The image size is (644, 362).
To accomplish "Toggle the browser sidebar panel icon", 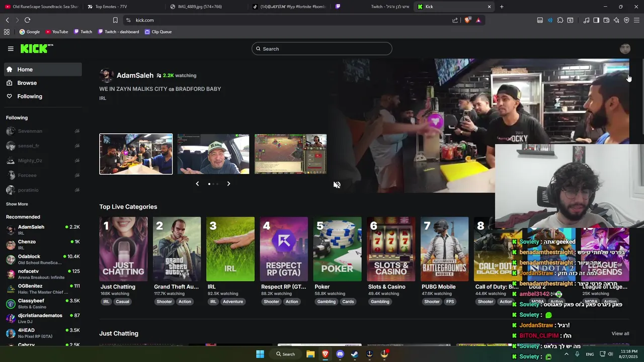I will pyautogui.click(x=596, y=20).
